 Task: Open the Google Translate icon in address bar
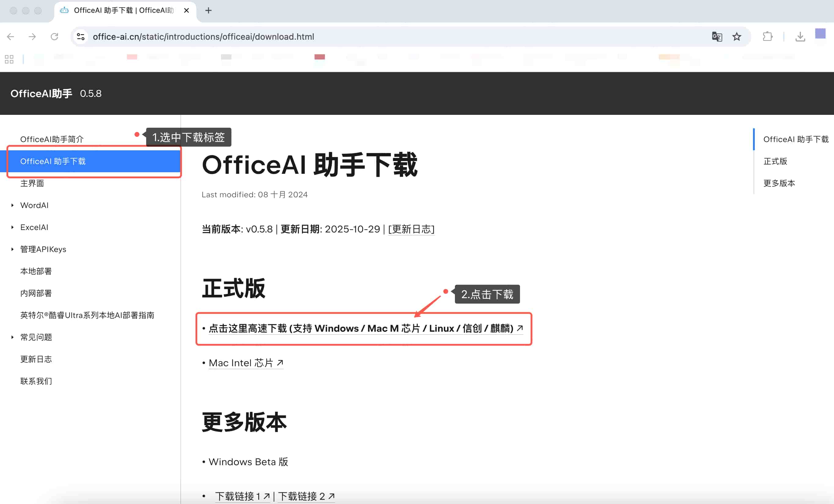pyautogui.click(x=717, y=37)
